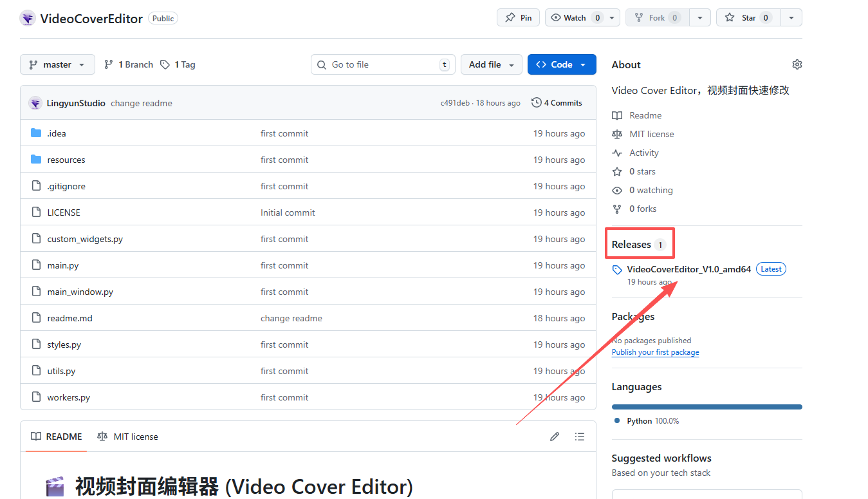Click the LingyunStudio avatar in commit row
Viewport: 868px width, 499px height.
point(35,103)
